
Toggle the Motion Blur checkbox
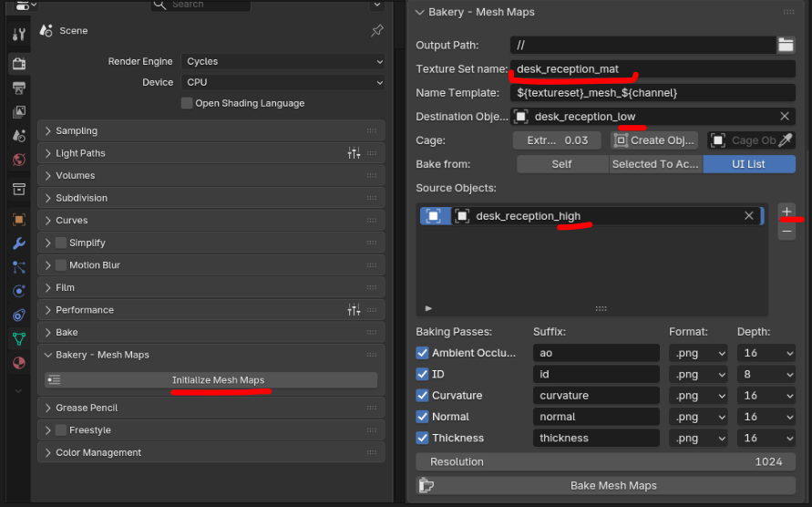click(61, 265)
